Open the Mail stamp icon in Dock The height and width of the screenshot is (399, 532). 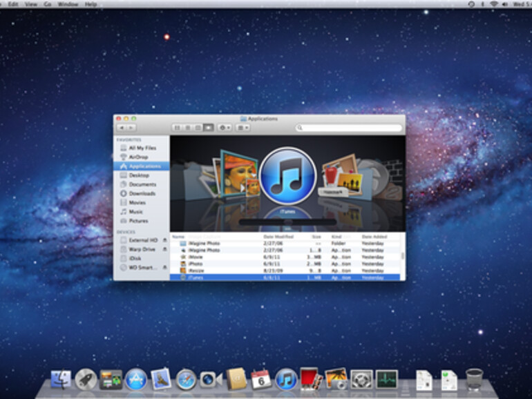(161, 378)
